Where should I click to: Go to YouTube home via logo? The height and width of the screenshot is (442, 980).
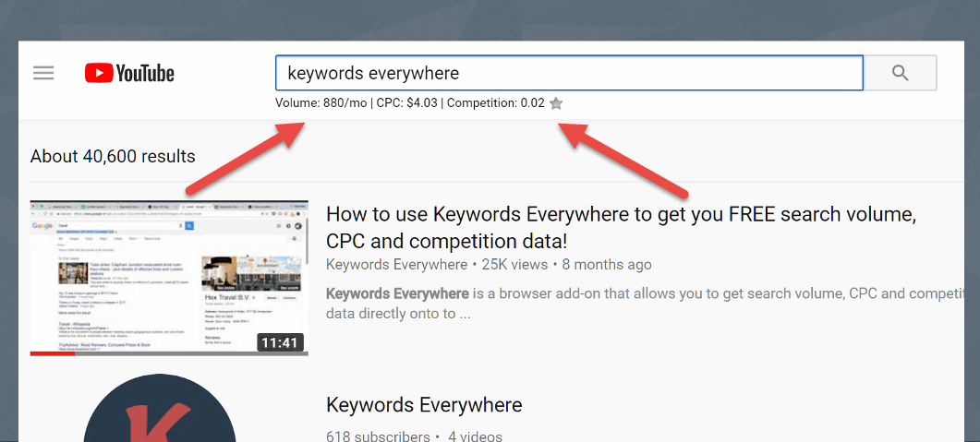(129, 73)
